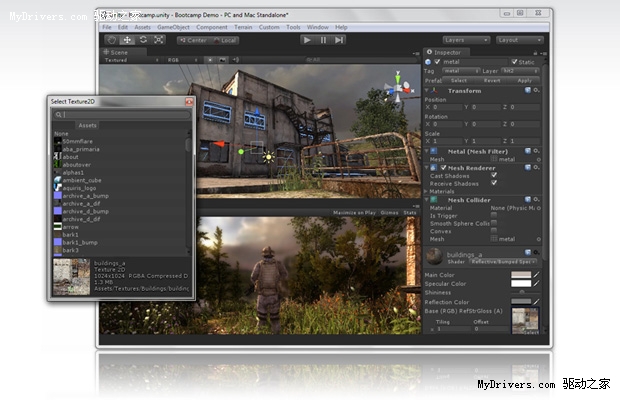Open Transform component settings gear
Viewport: 620px width, 400px height.
click(x=536, y=90)
